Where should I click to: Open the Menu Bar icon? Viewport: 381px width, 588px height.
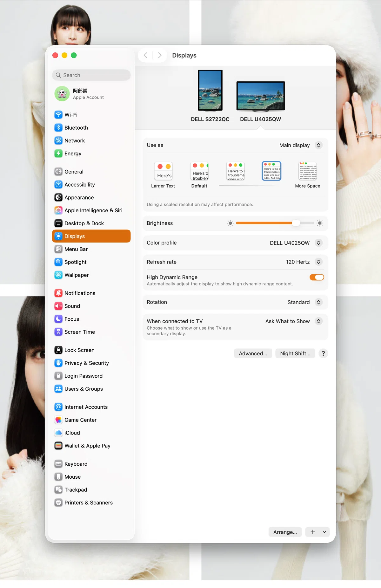click(x=58, y=249)
